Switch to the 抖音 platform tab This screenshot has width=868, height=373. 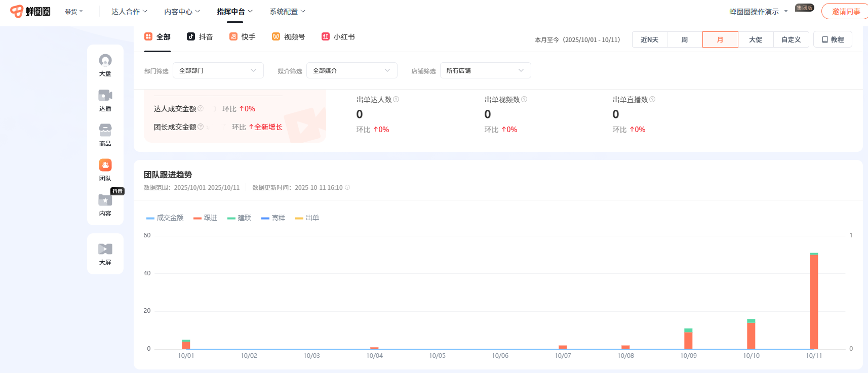tap(200, 37)
